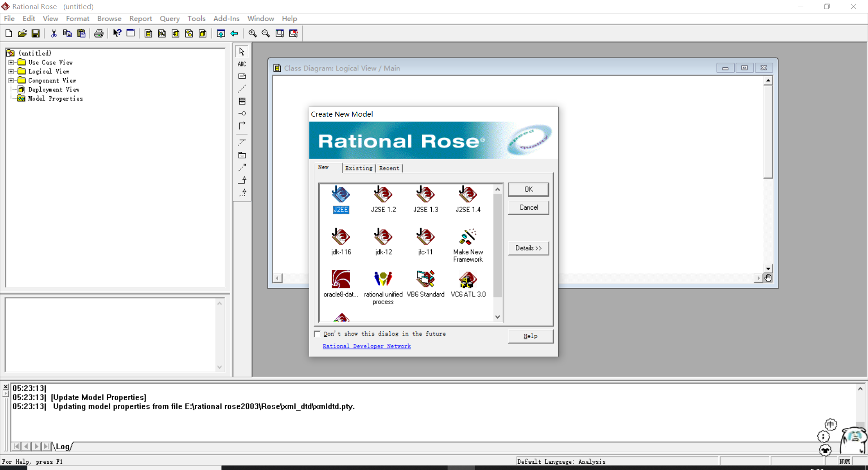
Task: Select the Log tab at bottom
Action: click(63, 446)
